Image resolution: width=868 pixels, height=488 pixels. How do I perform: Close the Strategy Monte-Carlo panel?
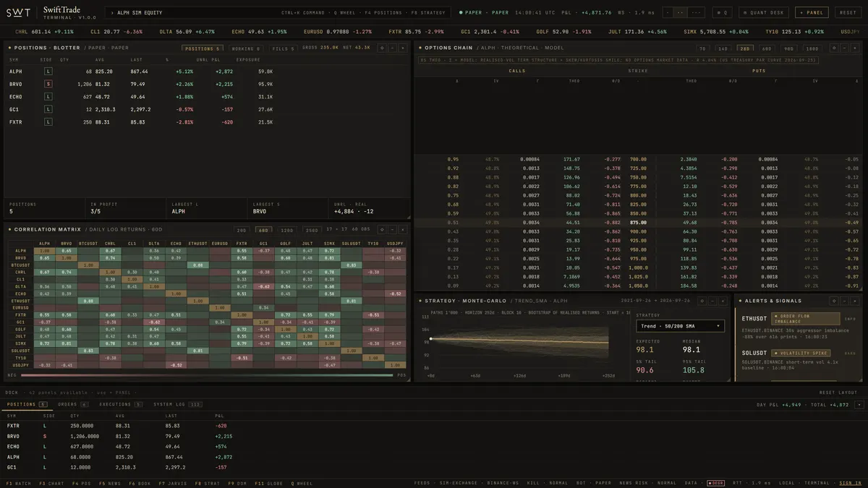722,300
